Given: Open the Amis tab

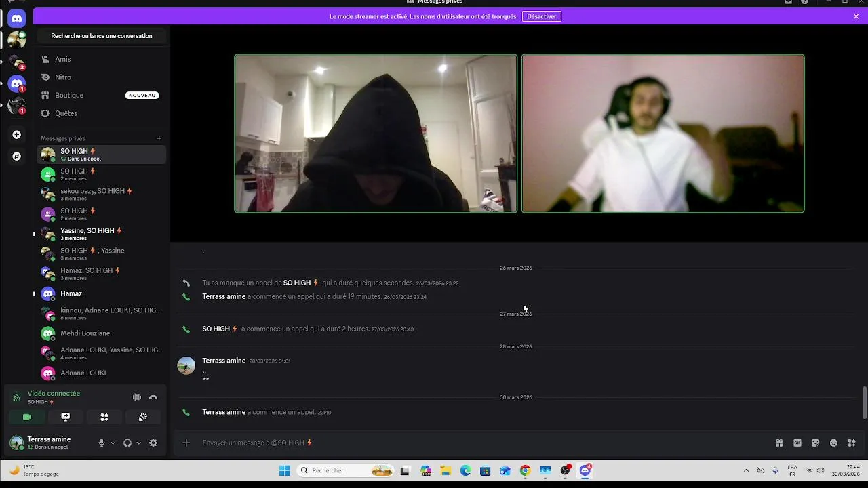Looking at the screenshot, I should 102,59.
